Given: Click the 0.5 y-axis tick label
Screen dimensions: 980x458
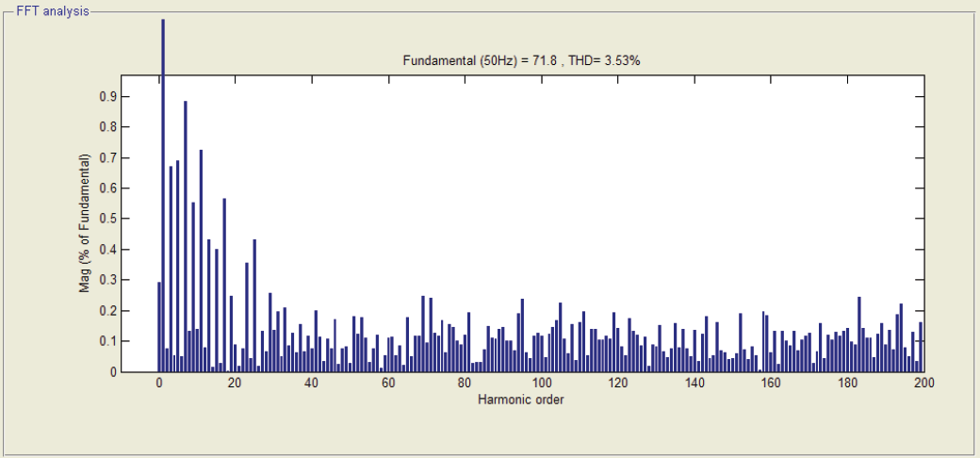Looking at the screenshot, I should (107, 219).
